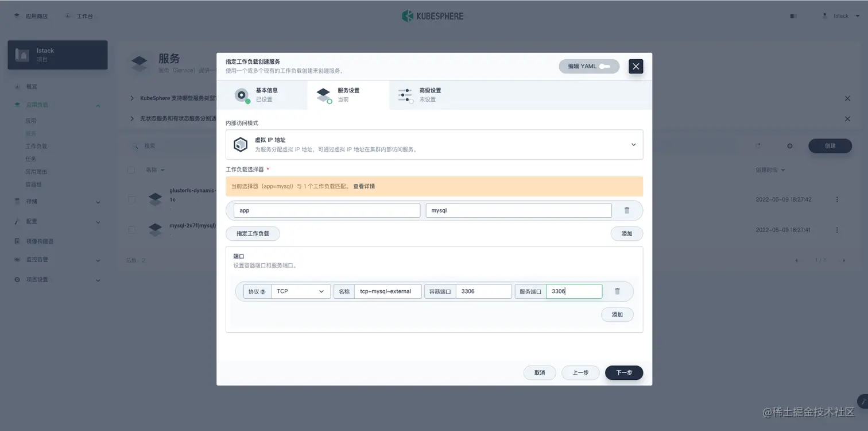
Task: Click the 高级设置 sliders icon
Action: click(x=405, y=95)
